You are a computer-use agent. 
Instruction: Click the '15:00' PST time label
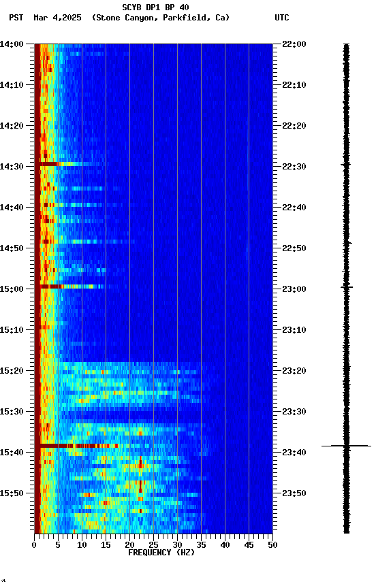(x=12, y=289)
